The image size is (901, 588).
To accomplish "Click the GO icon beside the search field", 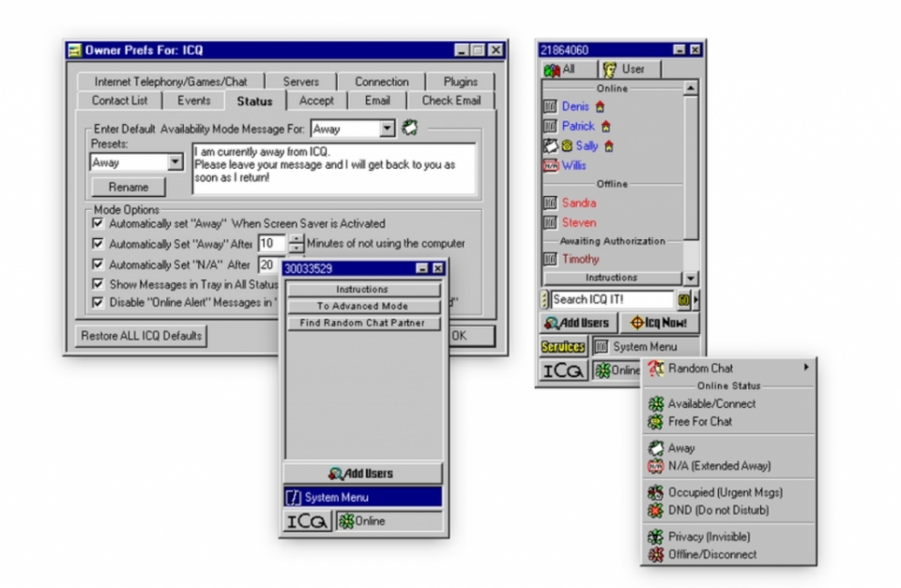I will [x=681, y=300].
